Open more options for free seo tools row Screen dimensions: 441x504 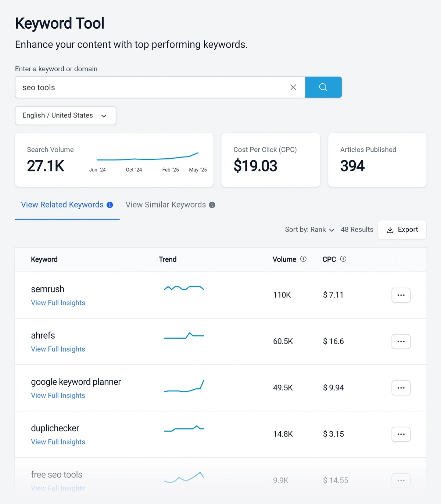coord(401,480)
